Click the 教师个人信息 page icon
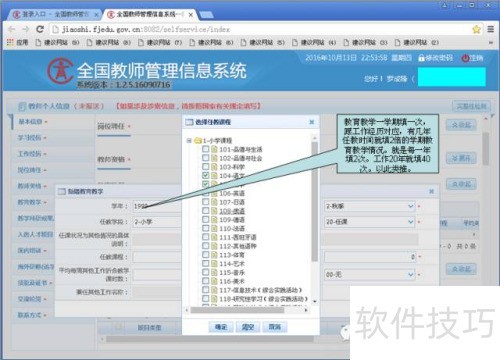The width and height of the screenshot is (500, 360). (22, 106)
